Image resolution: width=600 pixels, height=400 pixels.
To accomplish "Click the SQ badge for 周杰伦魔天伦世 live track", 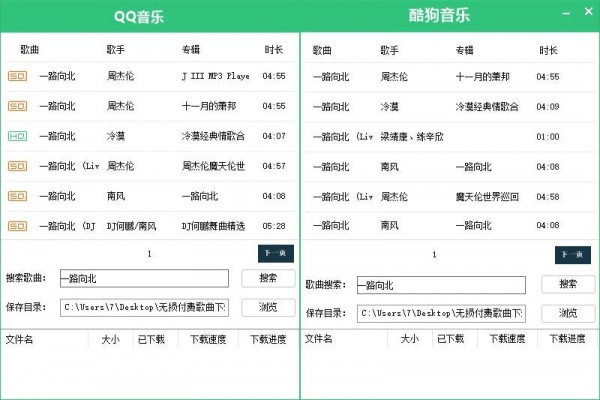I will click(x=18, y=166).
